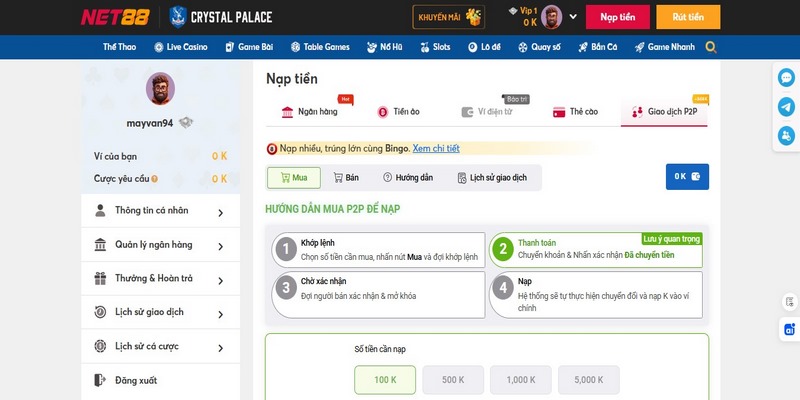Open the Khuyến Mãi promotions button
800x400 pixels.
pyautogui.click(x=448, y=17)
